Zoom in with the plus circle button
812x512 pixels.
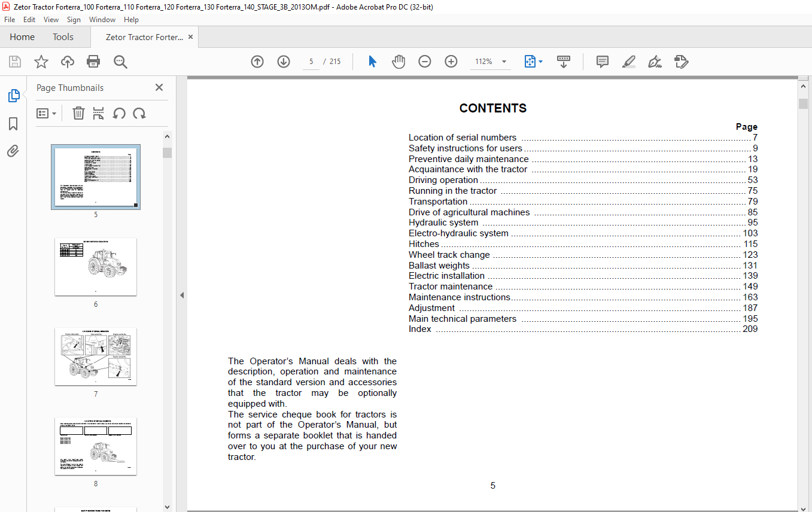coord(451,62)
